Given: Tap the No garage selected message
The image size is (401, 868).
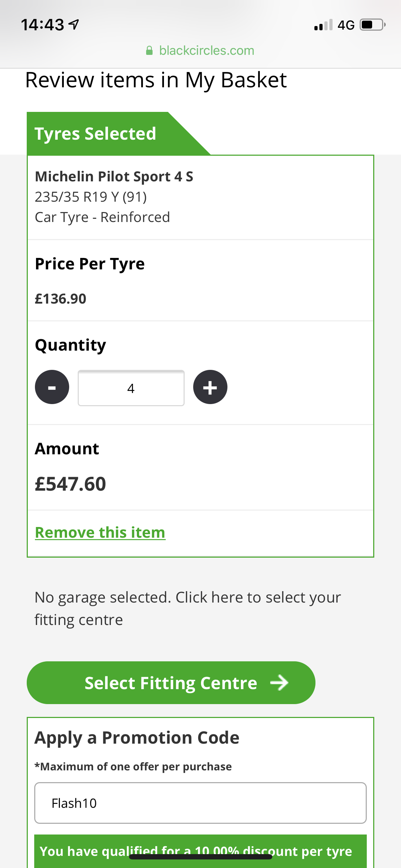Looking at the screenshot, I should 187,609.
